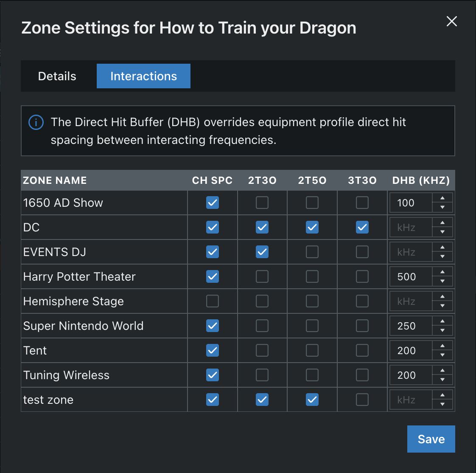This screenshot has height=473, width=476.
Task: Enable CH SPC for Hemisphere Stage
Action: 212,301
